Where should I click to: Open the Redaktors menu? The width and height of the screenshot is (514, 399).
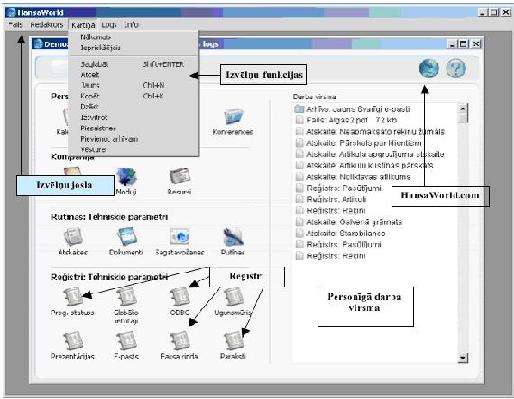pos(47,25)
